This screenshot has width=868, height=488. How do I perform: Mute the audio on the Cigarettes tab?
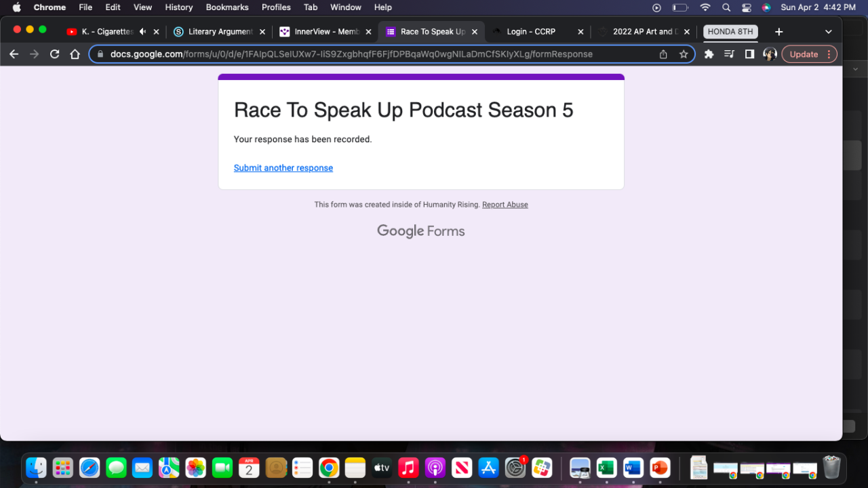click(x=142, y=32)
